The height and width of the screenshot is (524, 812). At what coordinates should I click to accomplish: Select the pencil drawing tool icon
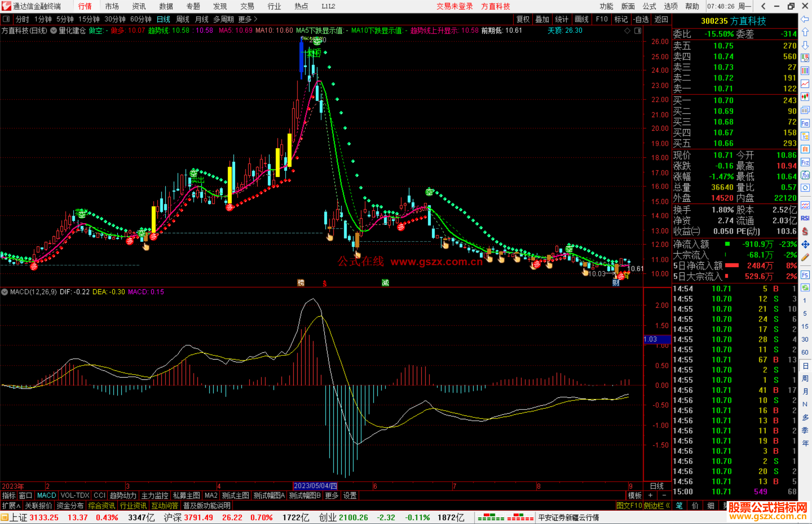coord(805,258)
